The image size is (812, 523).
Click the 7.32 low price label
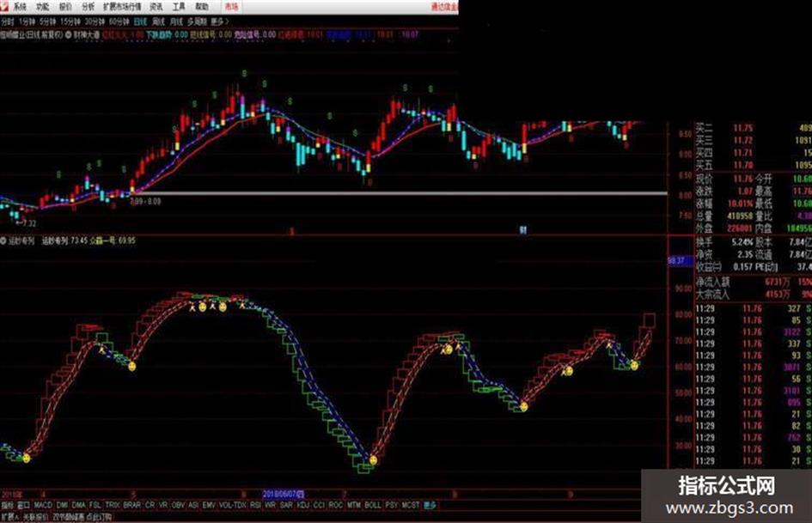click(x=26, y=223)
